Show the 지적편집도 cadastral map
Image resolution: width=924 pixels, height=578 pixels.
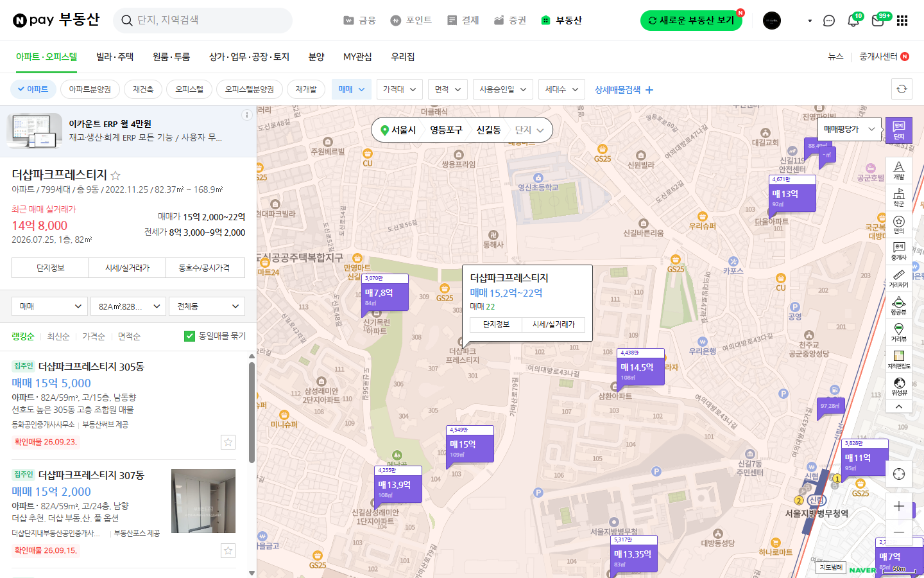[898, 360]
